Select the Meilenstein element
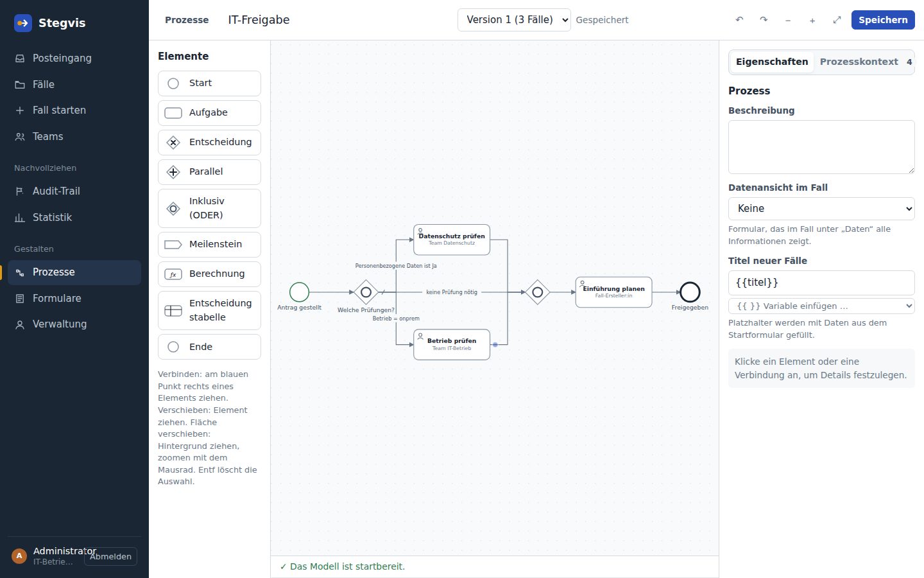 [x=209, y=245]
